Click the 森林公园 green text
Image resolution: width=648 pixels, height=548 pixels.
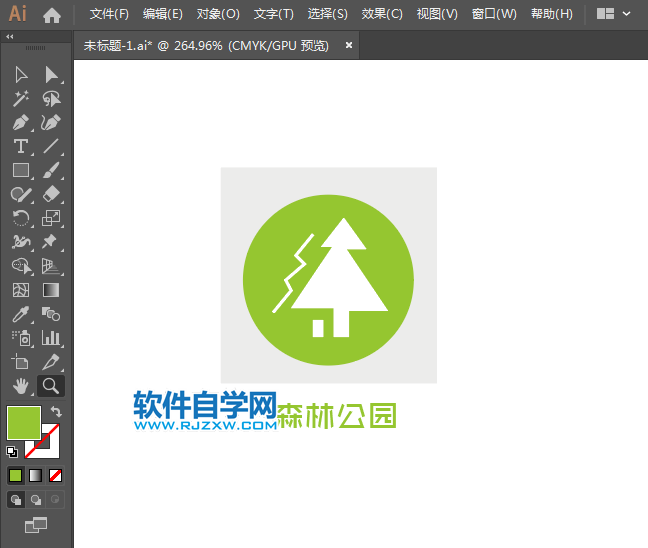click(337, 416)
